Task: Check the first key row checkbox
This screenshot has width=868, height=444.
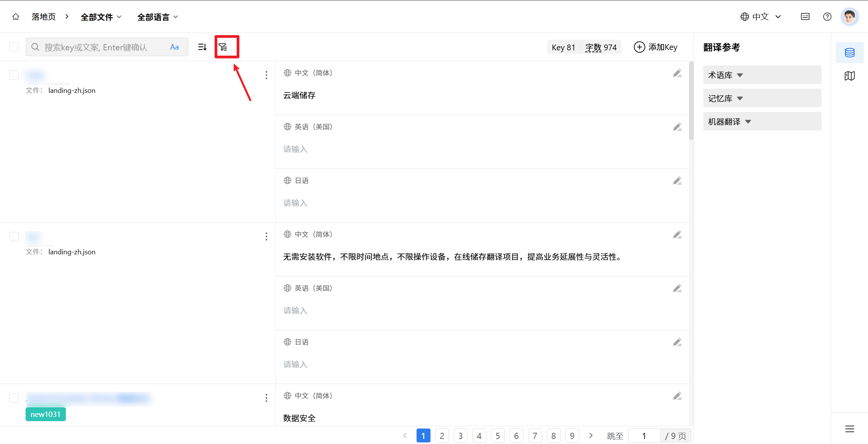Action: click(14, 75)
